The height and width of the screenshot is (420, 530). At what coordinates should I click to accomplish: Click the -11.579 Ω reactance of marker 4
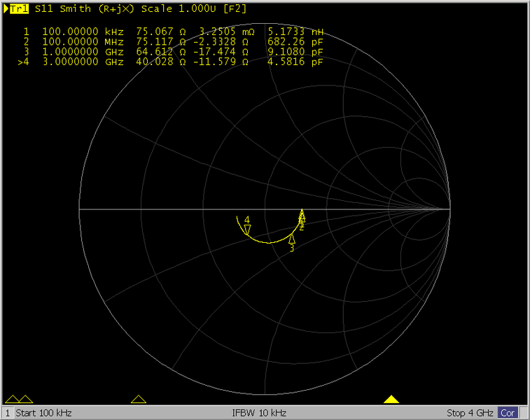pyautogui.click(x=221, y=62)
